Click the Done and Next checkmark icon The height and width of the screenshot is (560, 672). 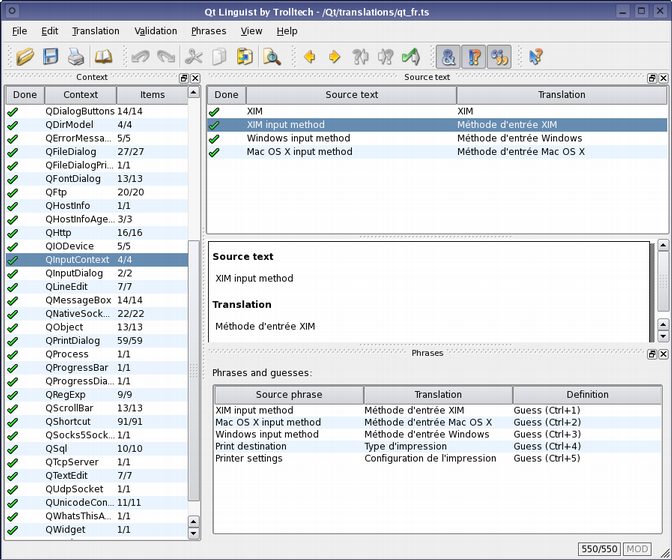point(409,57)
